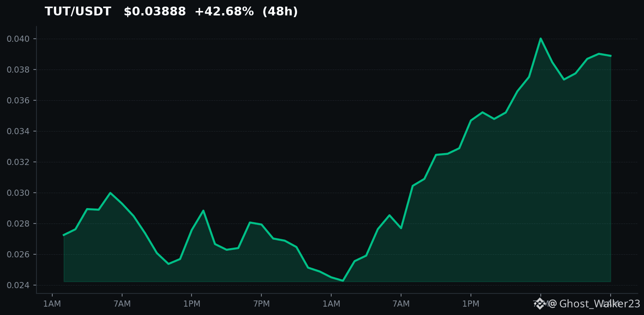Screen dimensions: 644x315
Task: Click the $0.03888 current price text
Action: coord(155,12)
